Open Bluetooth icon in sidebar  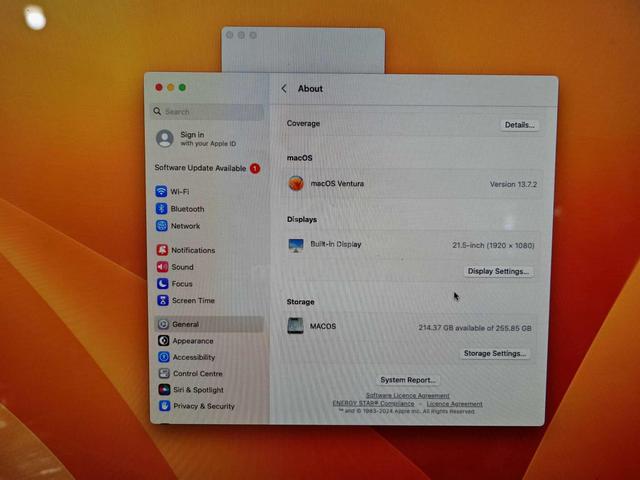click(x=161, y=209)
